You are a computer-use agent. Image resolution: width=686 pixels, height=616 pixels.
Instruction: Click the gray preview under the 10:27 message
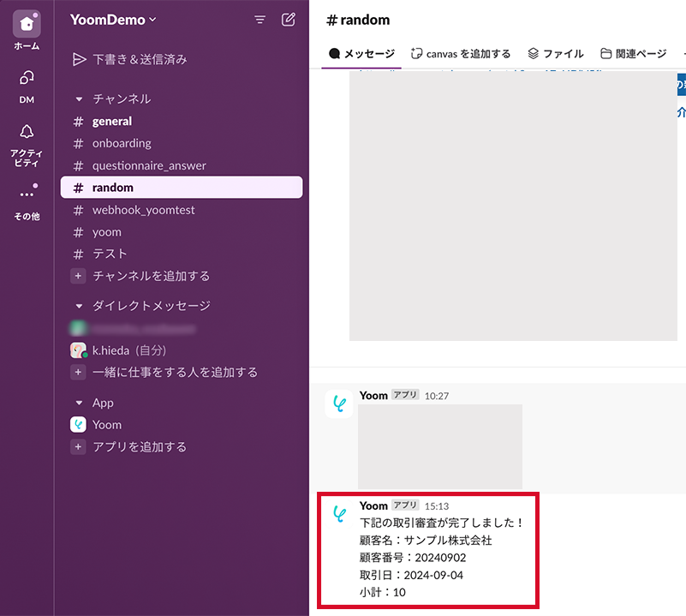(x=440, y=446)
